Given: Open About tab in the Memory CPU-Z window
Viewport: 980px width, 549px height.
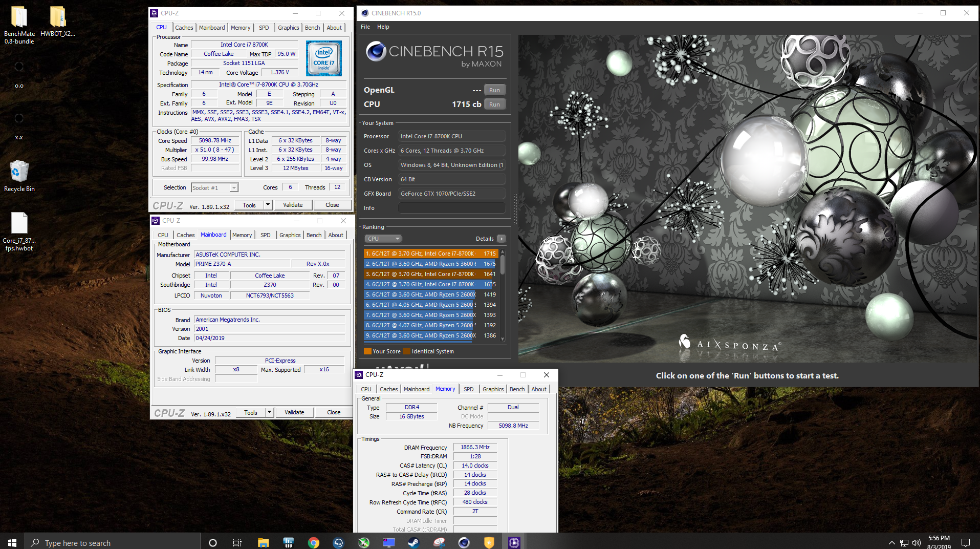Looking at the screenshot, I should click(x=539, y=389).
